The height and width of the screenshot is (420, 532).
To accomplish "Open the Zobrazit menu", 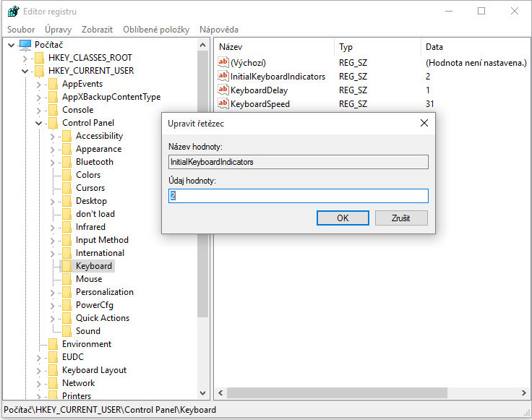I will coord(97,30).
